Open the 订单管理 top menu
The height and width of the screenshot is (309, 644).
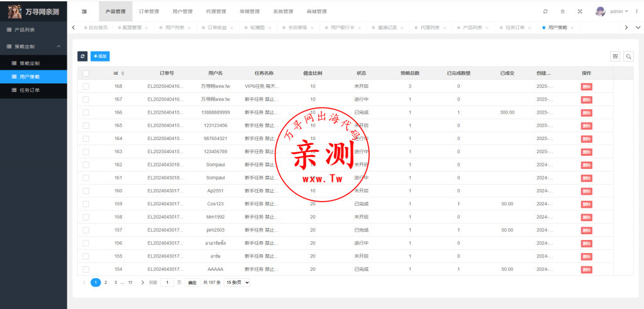pyautogui.click(x=149, y=11)
